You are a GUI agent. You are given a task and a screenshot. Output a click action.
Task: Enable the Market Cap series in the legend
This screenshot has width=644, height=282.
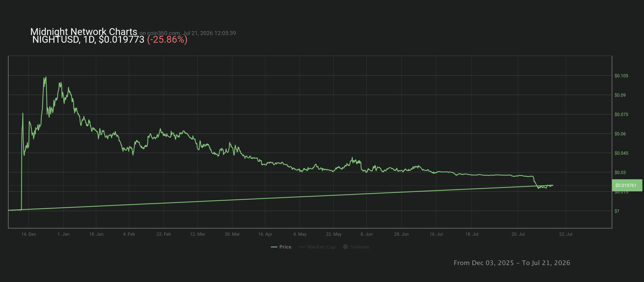point(317,247)
